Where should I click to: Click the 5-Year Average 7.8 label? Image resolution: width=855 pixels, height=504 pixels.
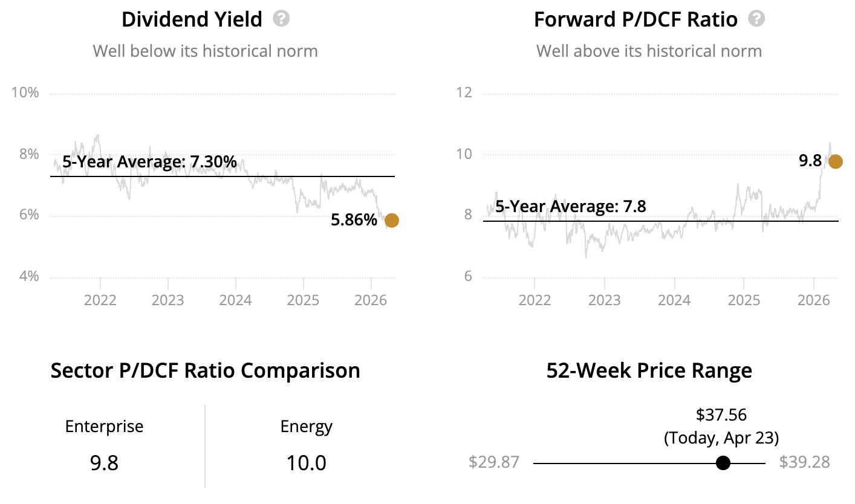(x=570, y=207)
